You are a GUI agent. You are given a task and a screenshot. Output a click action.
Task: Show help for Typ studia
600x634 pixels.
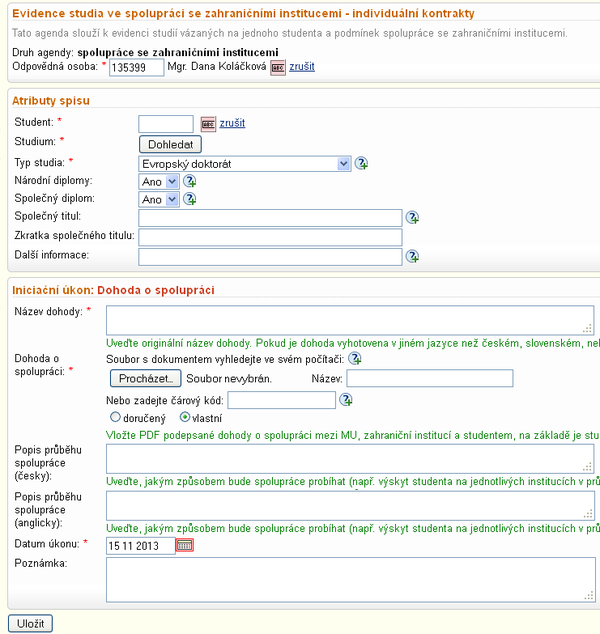pyautogui.click(x=361, y=163)
